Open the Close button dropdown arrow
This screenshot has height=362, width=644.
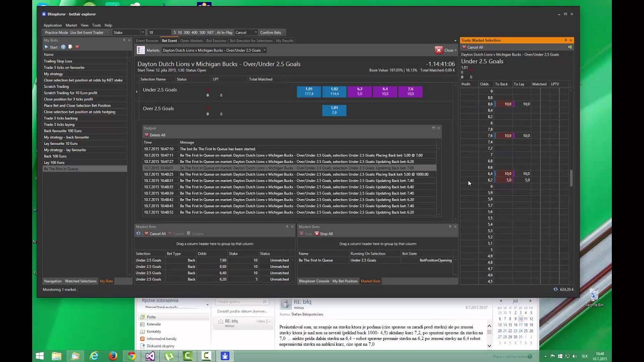pyautogui.click(x=455, y=50)
